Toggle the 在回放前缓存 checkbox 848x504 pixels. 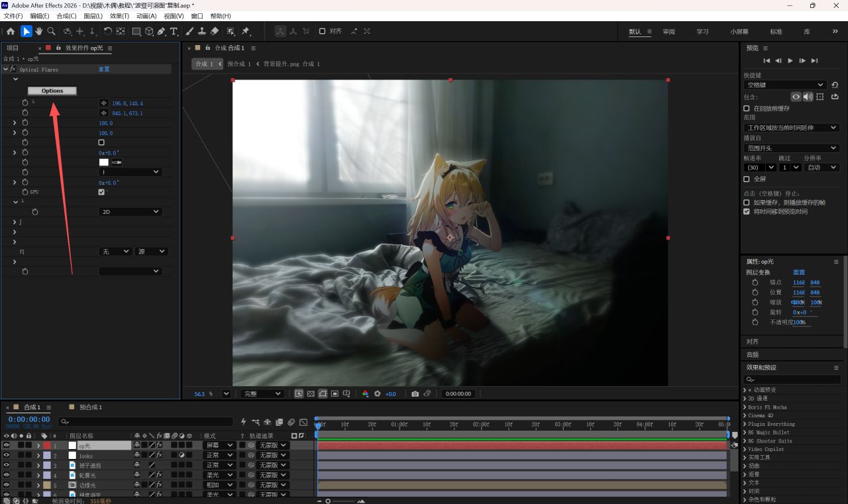pyautogui.click(x=747, y=108)
